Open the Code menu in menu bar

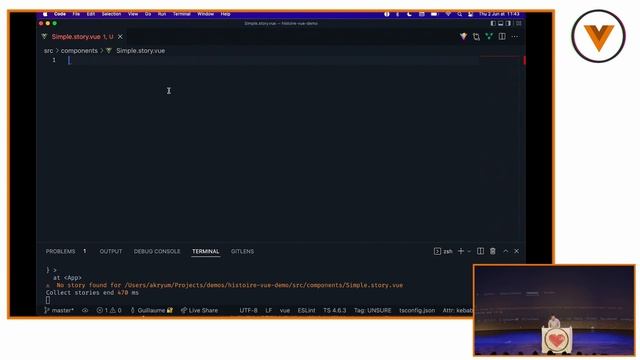60,14
